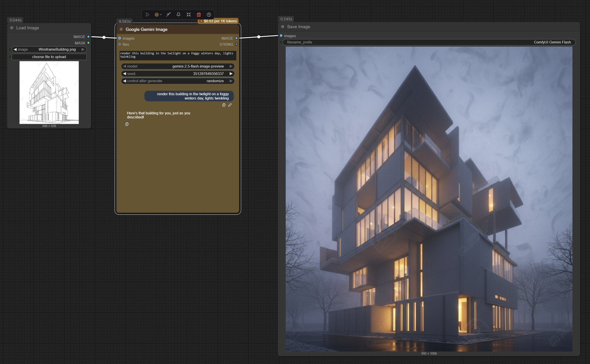Pin the Google Gemini Image node
Screen dimensions: 590x364
pyautogui.click(x=178, y=14)
